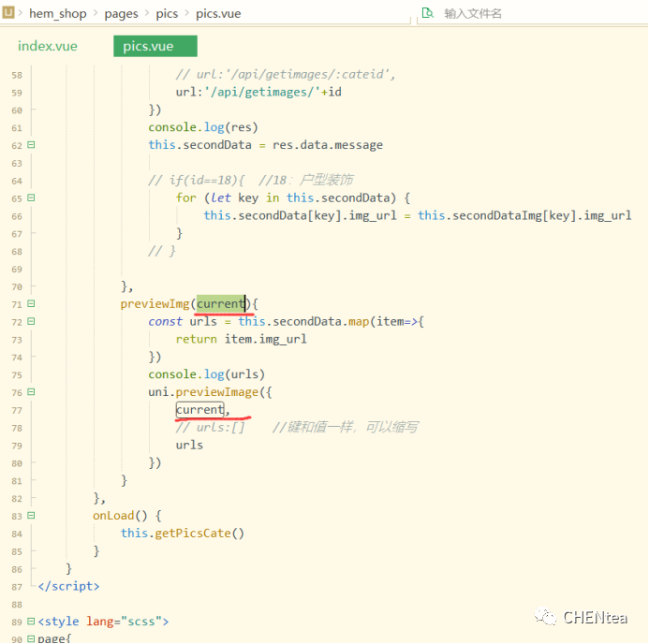Screen dimensions: 649x644
Task: Switch to the index.vue tab
Action: pyautogui.click(x=48, y=46)
